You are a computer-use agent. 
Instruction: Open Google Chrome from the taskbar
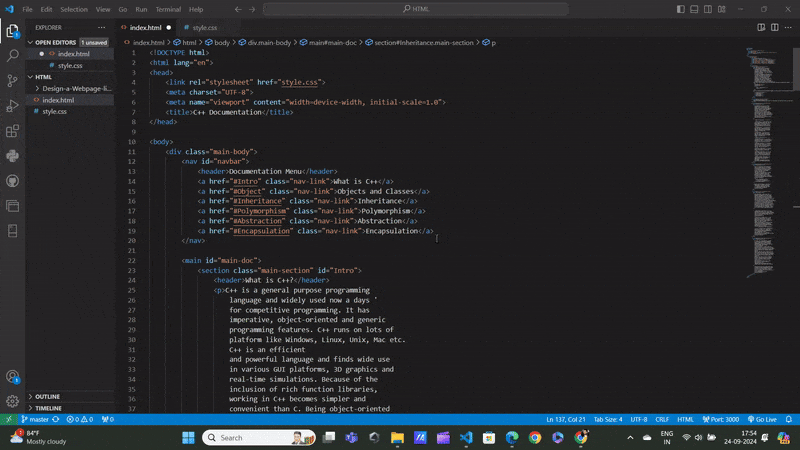[535, 438]
